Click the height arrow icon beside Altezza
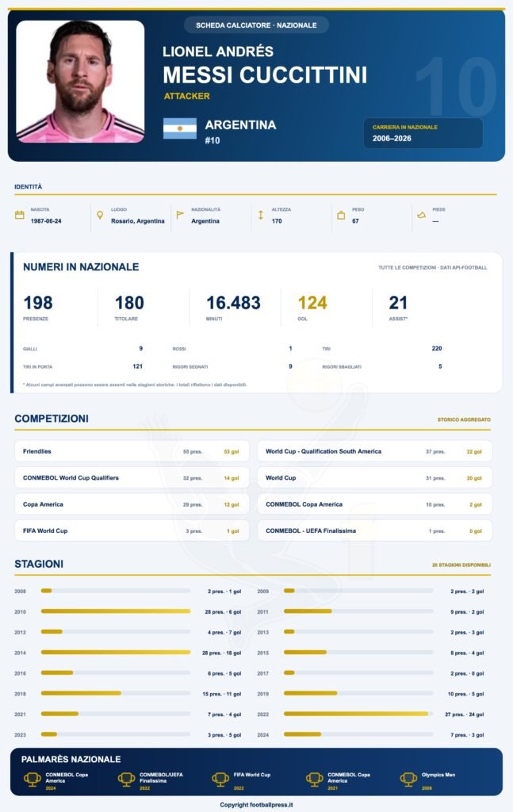 click(x=260, y=215)
